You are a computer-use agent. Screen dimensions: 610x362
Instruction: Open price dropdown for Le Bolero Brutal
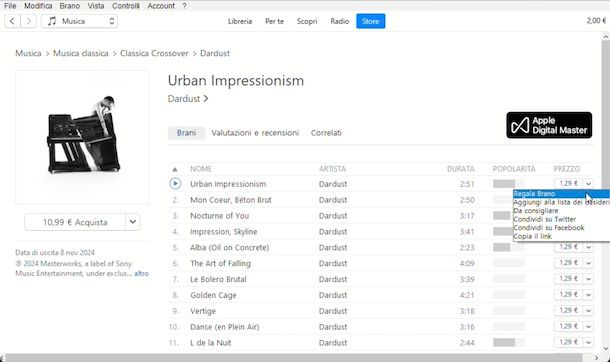pos(589,279)
